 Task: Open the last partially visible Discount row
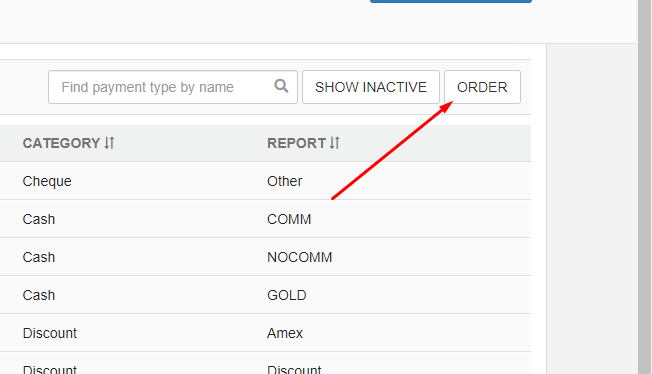point(265,363)
